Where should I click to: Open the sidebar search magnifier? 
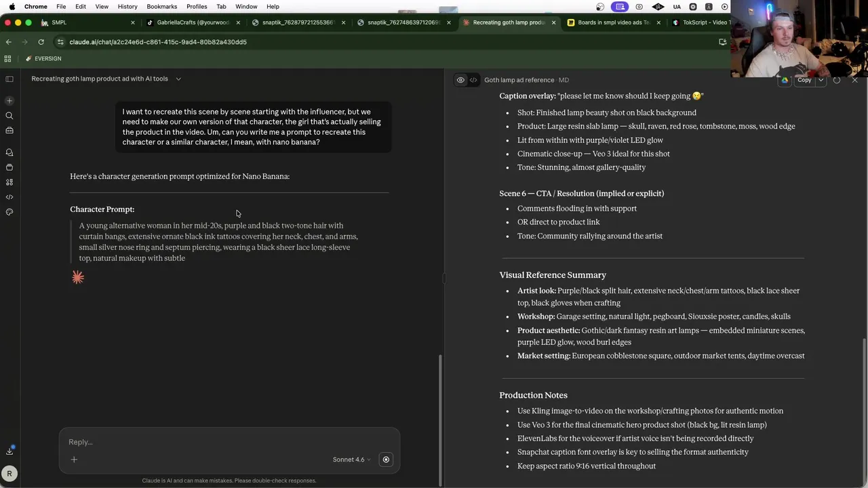9,115
